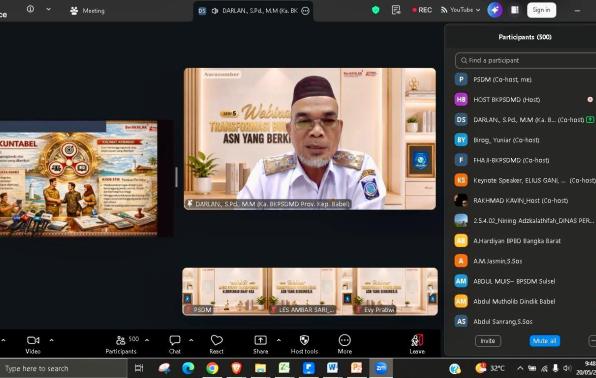Click the shared webinar slide image
The image size is (596, 378).
[78, 179]
